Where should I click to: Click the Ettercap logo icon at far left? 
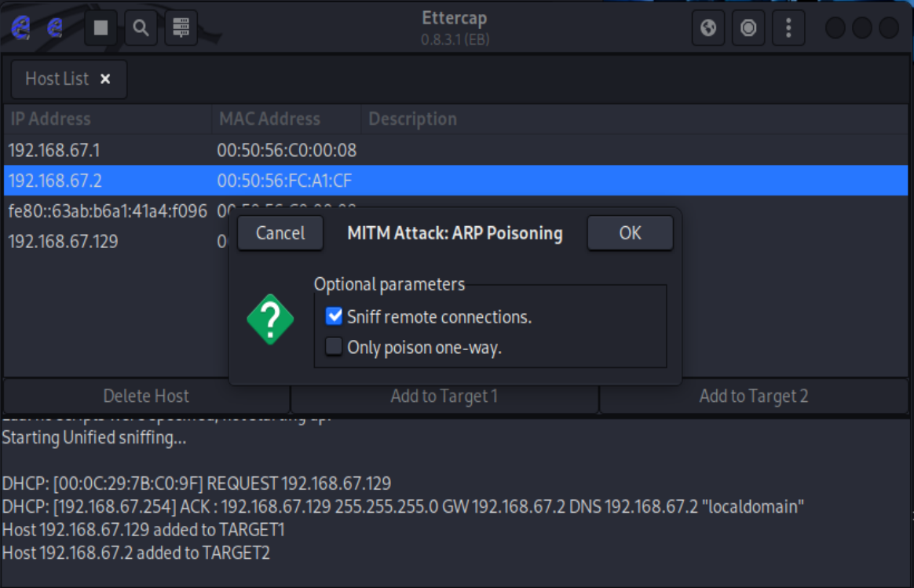[x=21, y=28]
